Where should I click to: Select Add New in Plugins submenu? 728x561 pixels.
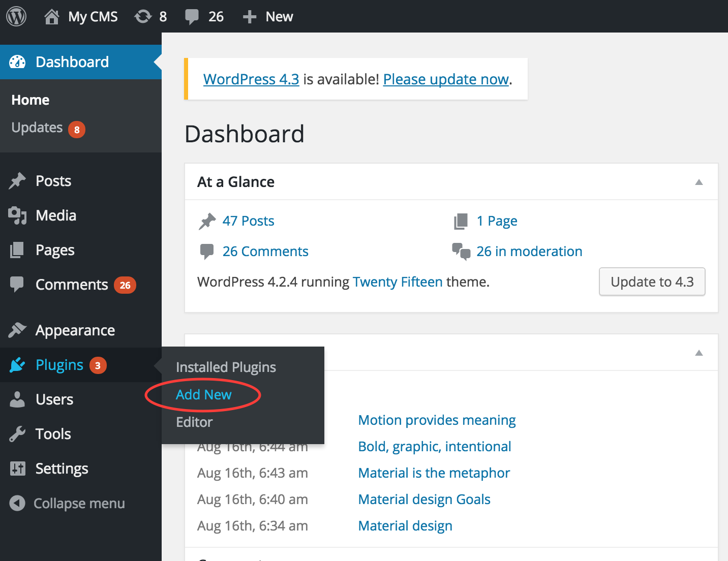coord(203,395)
